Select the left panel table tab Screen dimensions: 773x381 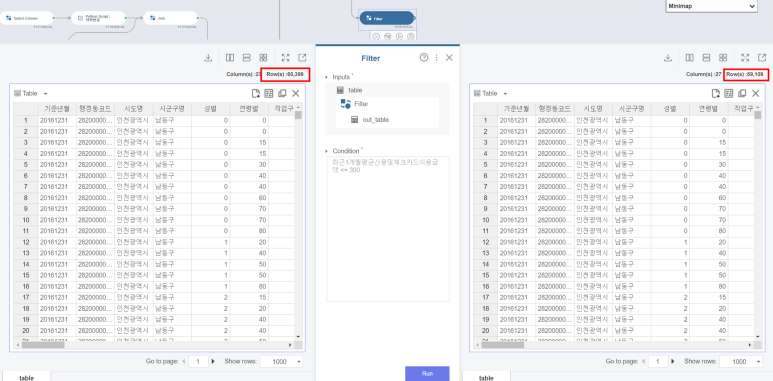tap(26, 377)
